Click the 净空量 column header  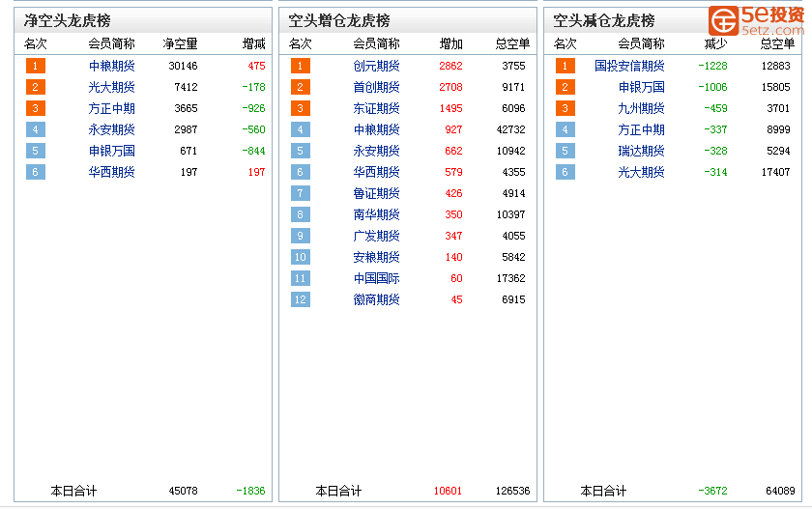[180, 44]
